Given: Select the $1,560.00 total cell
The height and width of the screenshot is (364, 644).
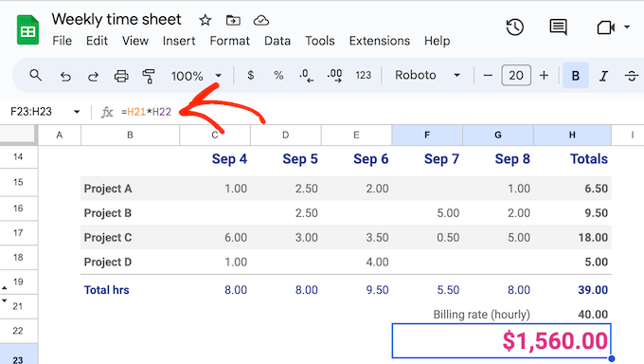Looking at the screenshot, I should [x=502, y=341].
